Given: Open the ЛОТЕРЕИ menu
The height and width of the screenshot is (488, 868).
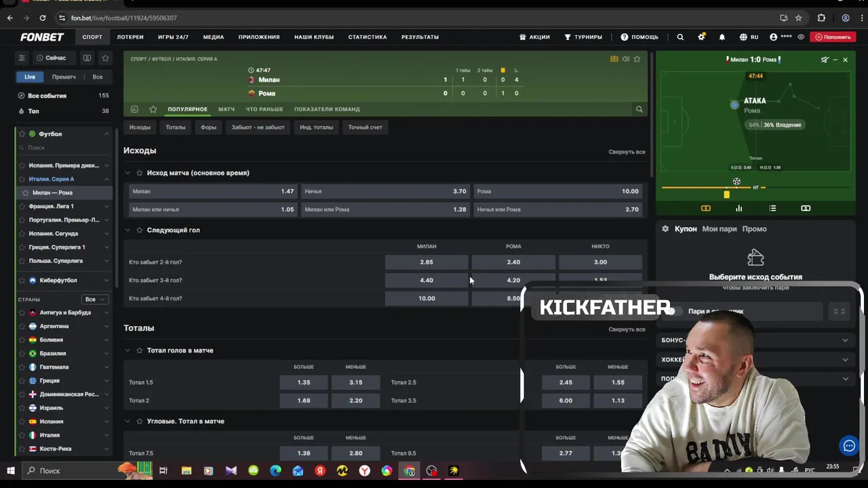Looking at the screenshot, I should pos(130,37).
